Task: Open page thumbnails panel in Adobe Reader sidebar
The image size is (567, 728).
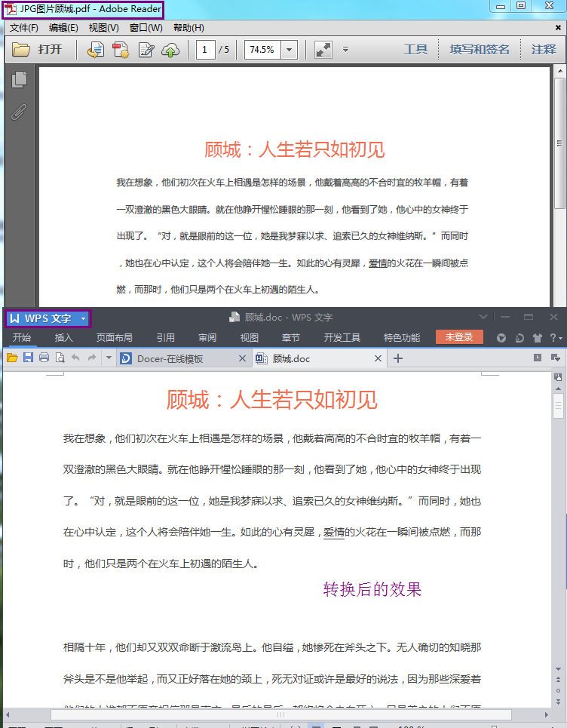Action: click(x=19, y=79)
